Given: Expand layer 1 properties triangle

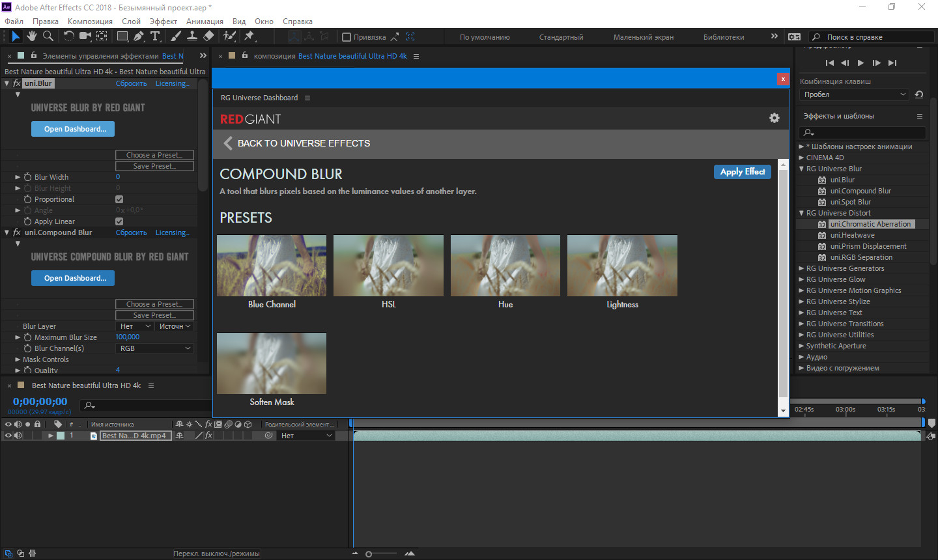Looking at the screenshot, I should click(50, 436).
